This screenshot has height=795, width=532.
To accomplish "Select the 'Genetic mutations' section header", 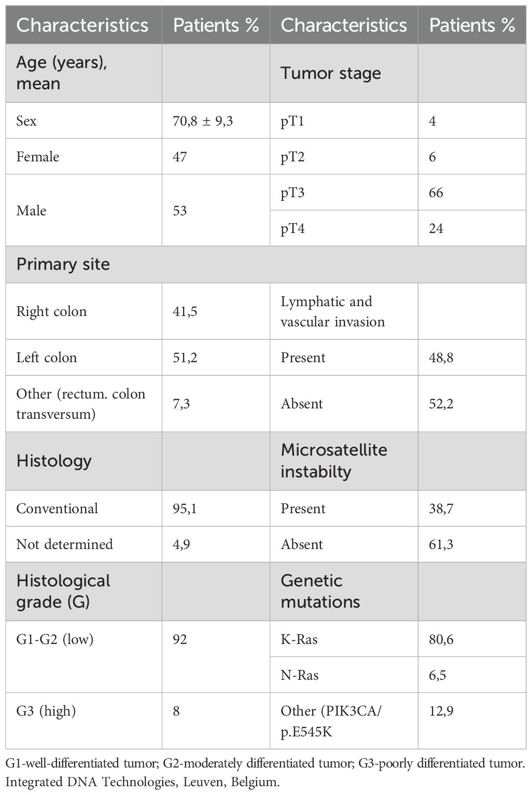I will 320,591.
